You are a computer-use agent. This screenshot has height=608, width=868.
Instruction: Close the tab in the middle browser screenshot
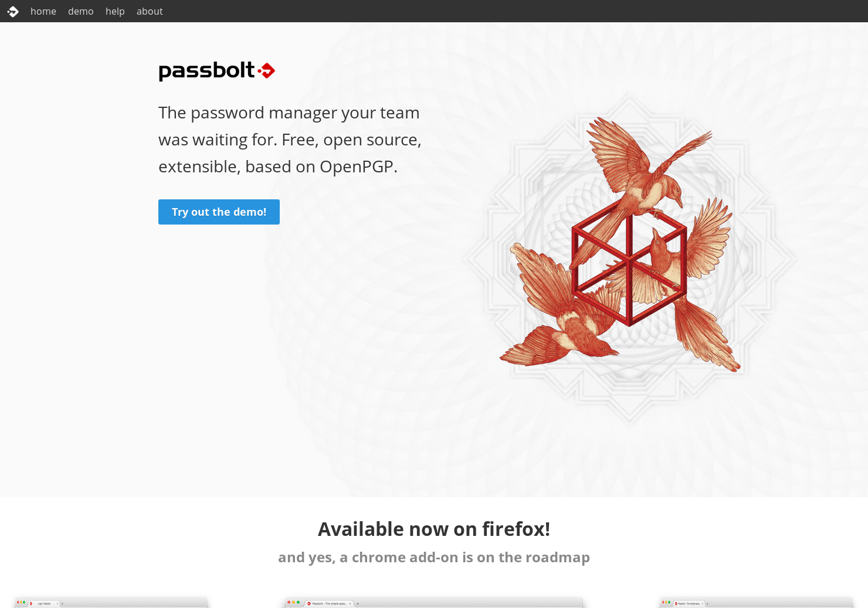[x=350, y=603]
